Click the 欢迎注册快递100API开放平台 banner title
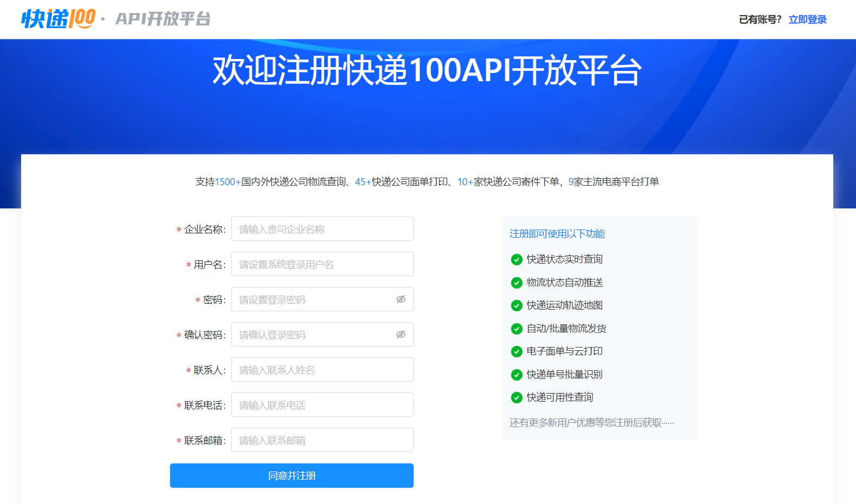This screenshot has width=856, height=504. pyautogui.click(x=427, y=70)
